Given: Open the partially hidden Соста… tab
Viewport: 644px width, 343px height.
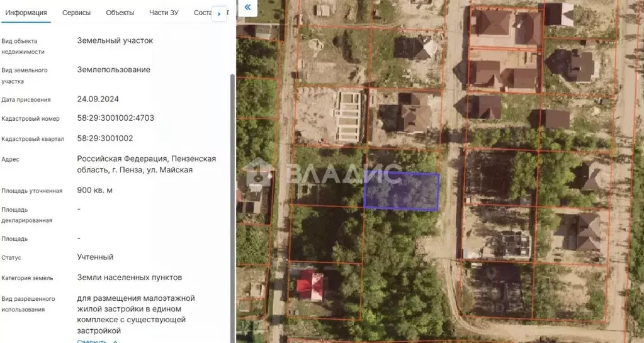Looking at the screenshot, I should 201,13.
